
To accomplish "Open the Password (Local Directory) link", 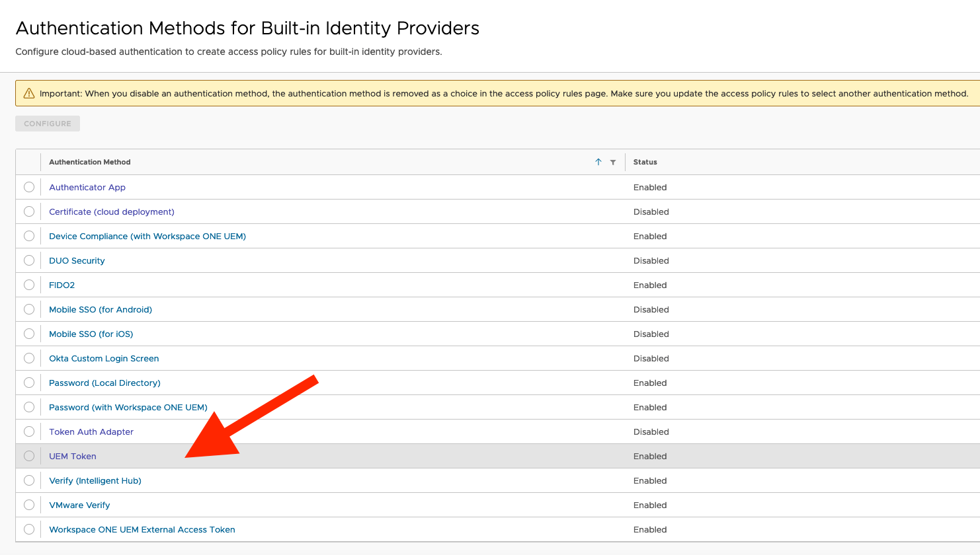I will pos(104,383).
